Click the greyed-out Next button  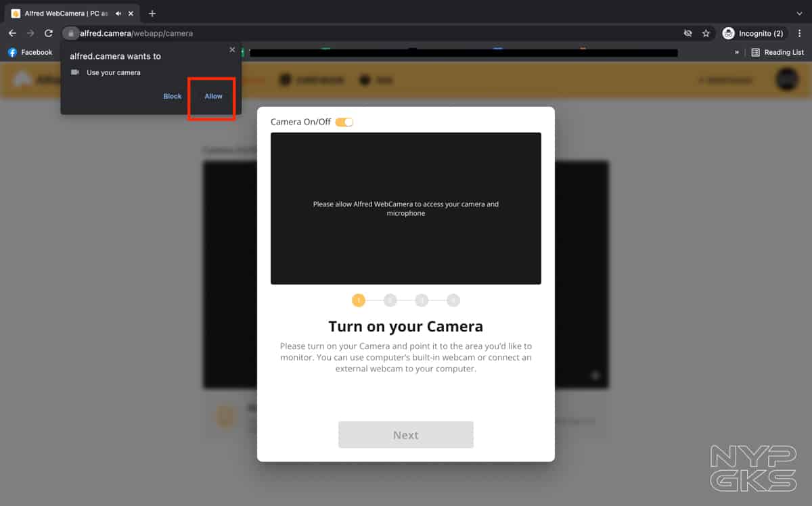(x=406, y=435)
